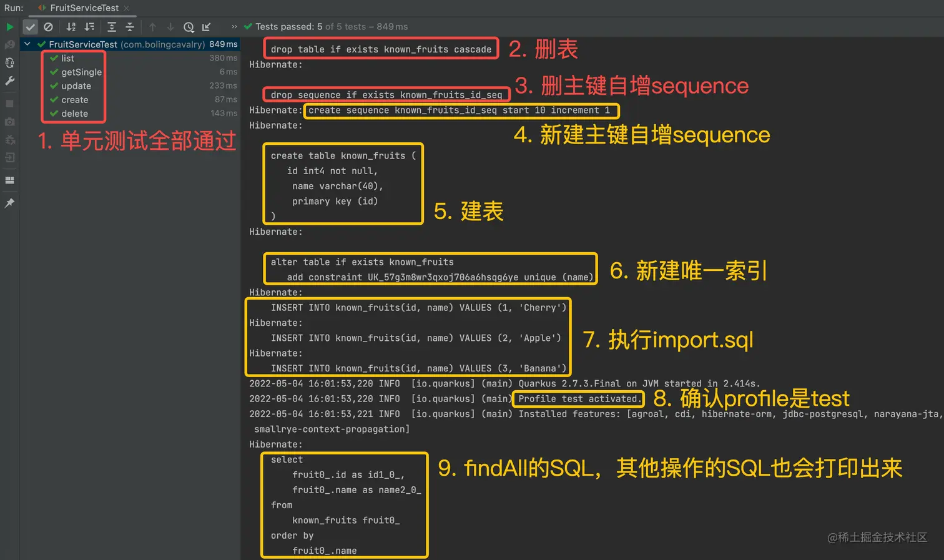Click the green Run tests play icon

[9, 27]
